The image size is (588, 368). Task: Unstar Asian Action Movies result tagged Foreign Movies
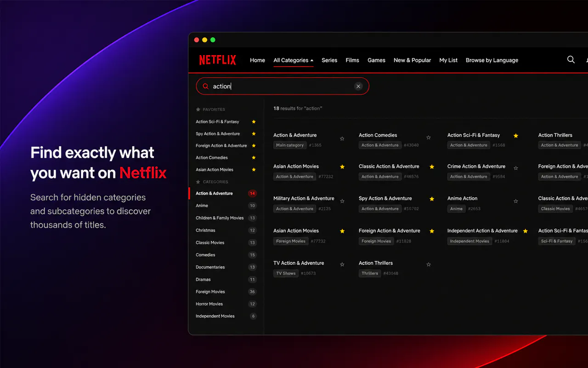point(342,231)
